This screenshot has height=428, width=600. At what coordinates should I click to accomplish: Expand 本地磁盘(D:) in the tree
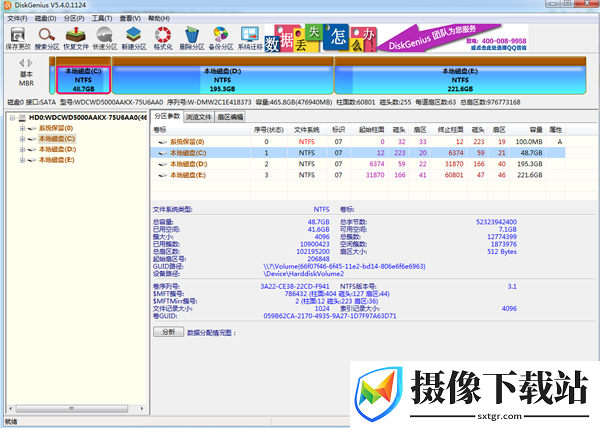point(23,150)
